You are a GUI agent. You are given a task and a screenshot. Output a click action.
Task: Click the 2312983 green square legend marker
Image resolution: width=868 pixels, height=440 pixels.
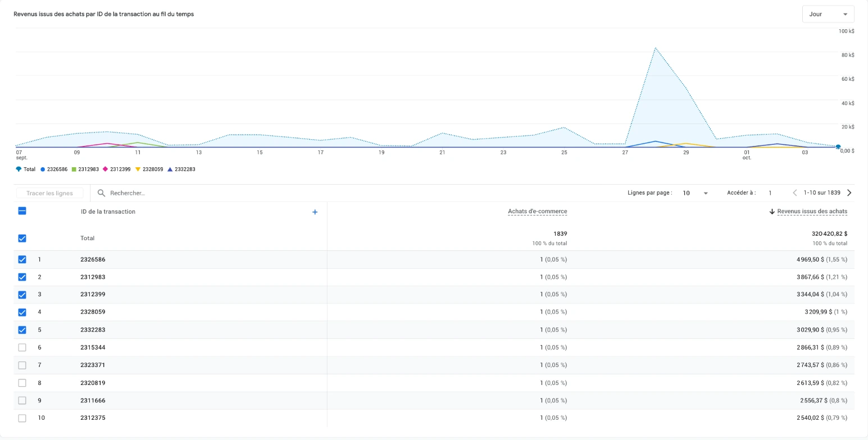(x=74, y=169)
